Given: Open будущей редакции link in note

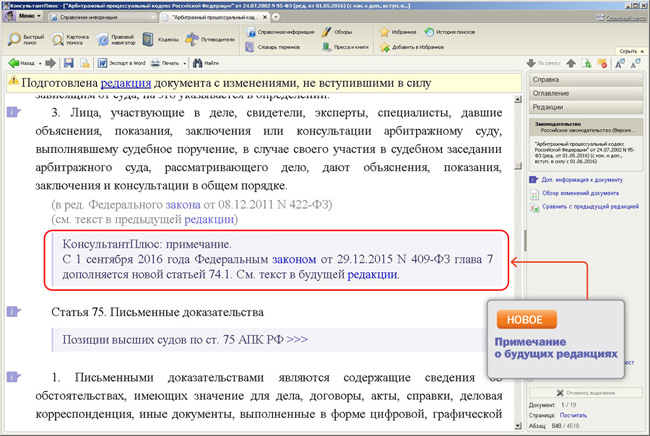Looking at the screenshot, I should [372, 274].
